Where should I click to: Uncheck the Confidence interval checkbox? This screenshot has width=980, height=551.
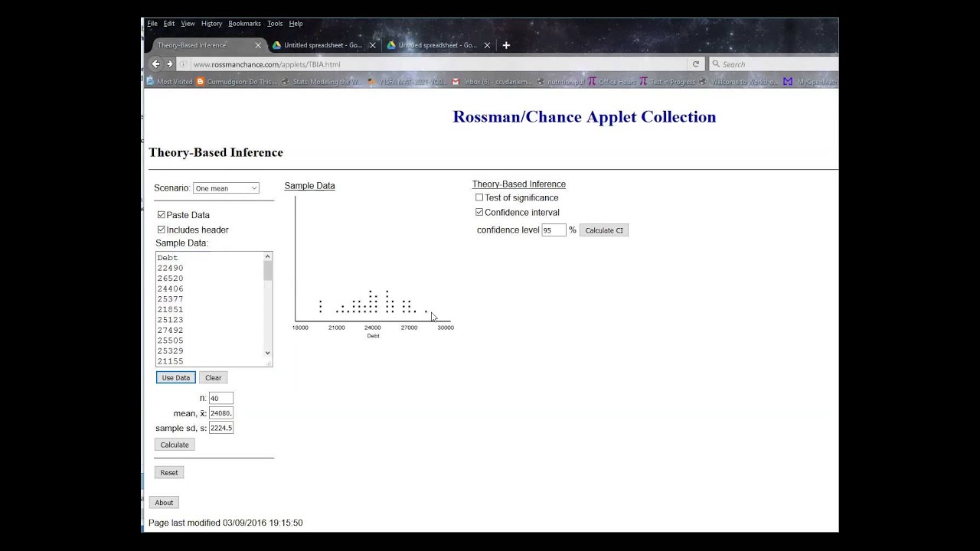[479, 212]
